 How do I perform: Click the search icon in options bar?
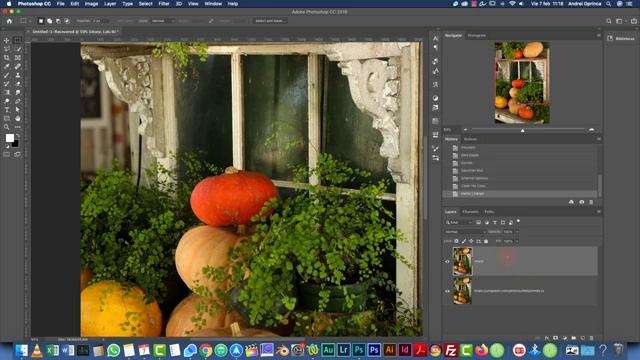[x=609, y=21]
